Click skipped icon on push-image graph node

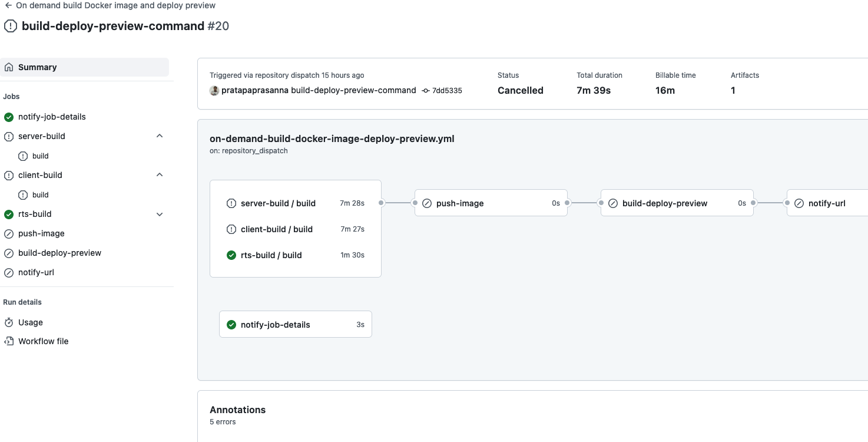427,203
